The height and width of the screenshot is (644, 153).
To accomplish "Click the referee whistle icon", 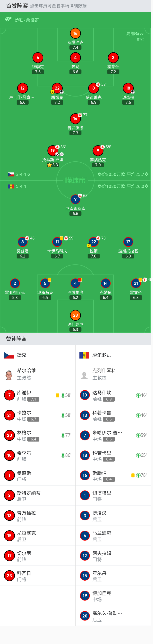I will (8, 20).
